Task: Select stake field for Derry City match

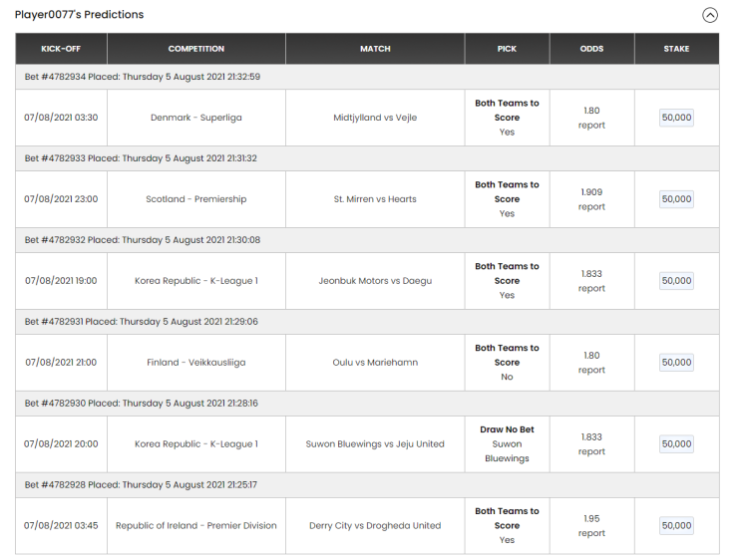Action: tap(676, 526)
